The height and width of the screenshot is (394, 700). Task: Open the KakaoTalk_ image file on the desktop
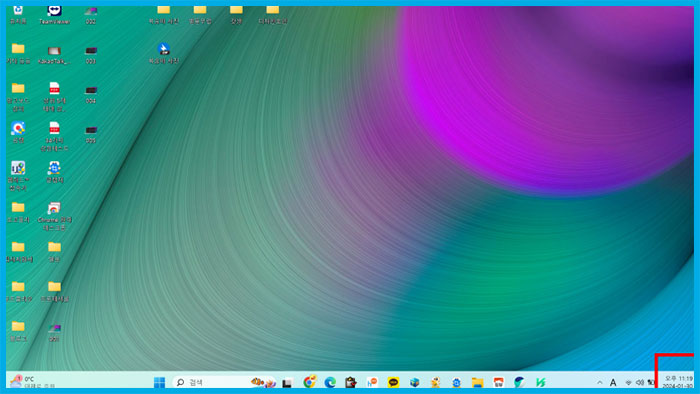(x=54, y=55)
